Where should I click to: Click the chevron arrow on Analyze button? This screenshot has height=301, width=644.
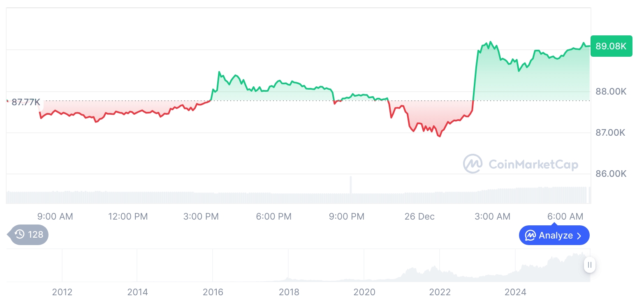click(579, 236)
